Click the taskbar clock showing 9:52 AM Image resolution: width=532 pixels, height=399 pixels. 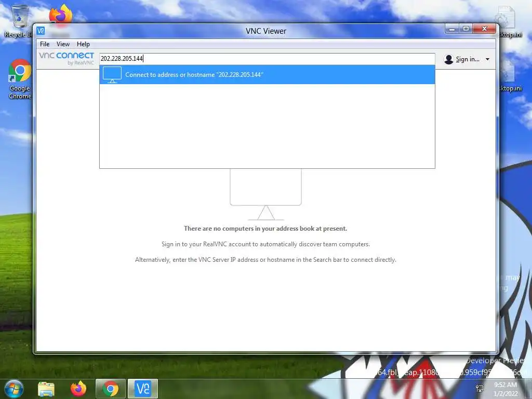(506, 389)
